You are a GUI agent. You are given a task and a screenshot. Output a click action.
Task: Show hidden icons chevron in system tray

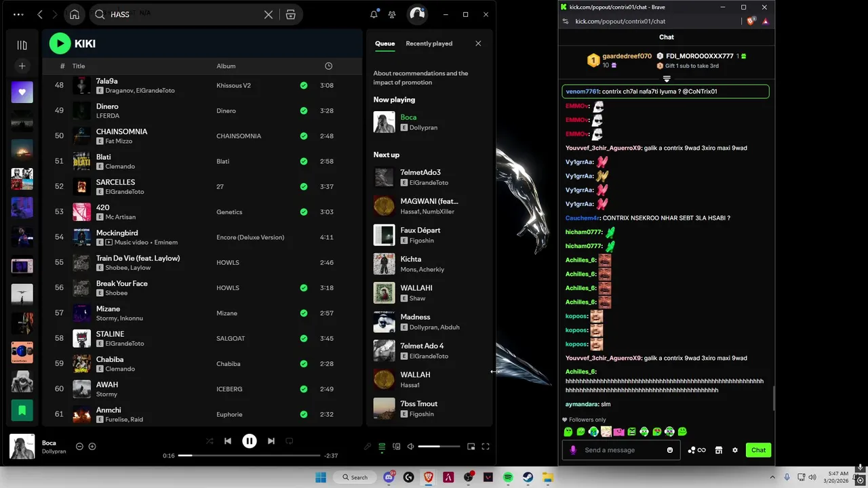click(x=772, y=477)
